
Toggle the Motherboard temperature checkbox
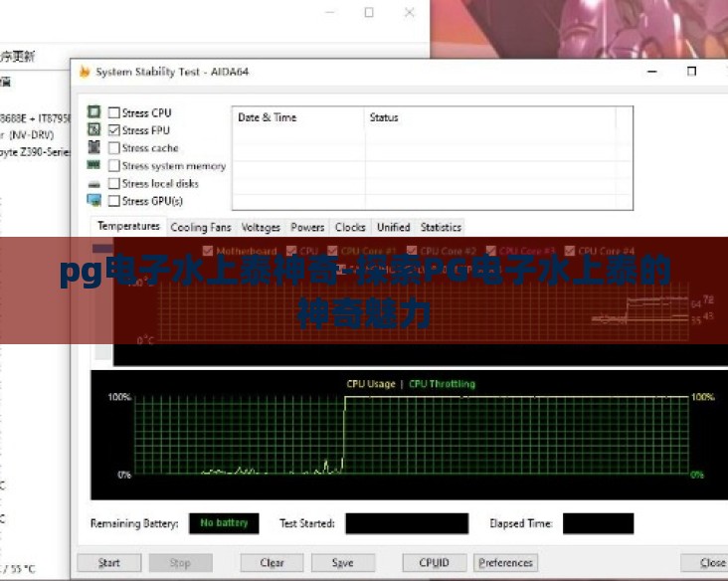[208, 252]
